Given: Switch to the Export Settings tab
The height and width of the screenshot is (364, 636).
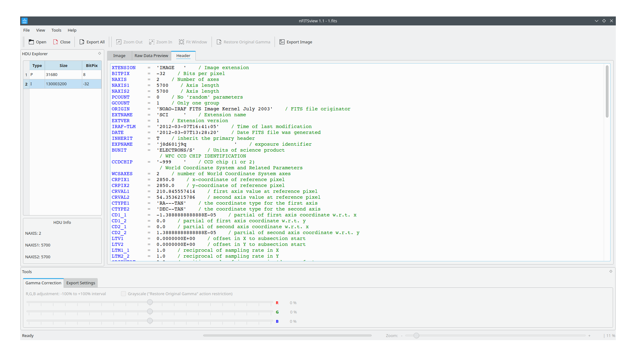Looking at the screenshot, I should [80, 283].
